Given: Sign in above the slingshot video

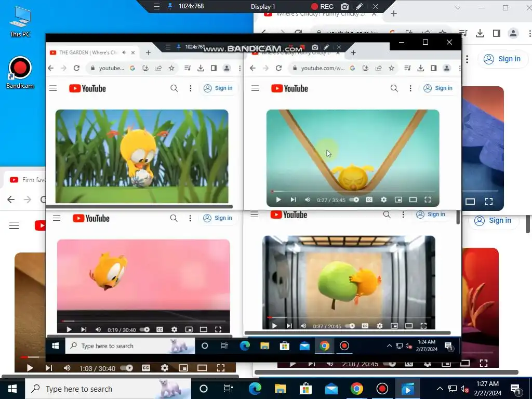Looking at the screenshot, I should click(x=438, y=88).
